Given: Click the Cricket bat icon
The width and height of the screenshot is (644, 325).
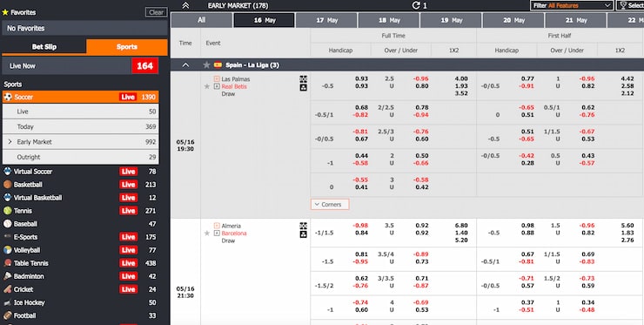Looking at the screenshot, I should [7, 289].
